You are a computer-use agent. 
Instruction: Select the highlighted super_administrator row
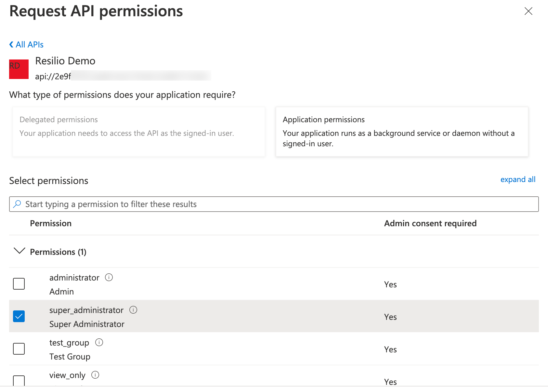tap(228, 316)
